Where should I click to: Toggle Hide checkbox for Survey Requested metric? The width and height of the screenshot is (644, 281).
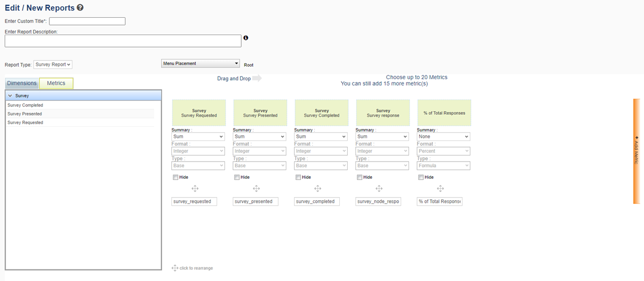point(176,177)
